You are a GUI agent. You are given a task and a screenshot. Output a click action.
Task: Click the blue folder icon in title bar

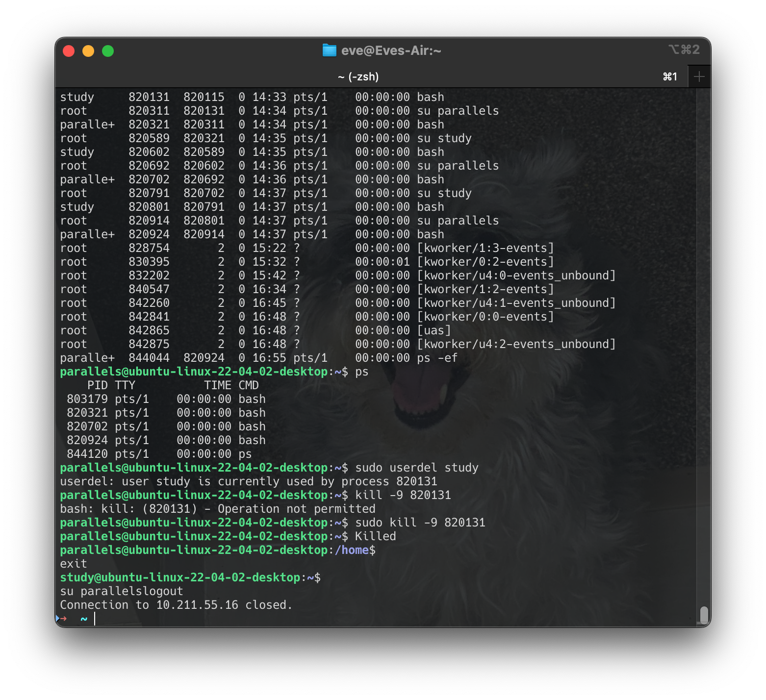[x=329, y=50]
